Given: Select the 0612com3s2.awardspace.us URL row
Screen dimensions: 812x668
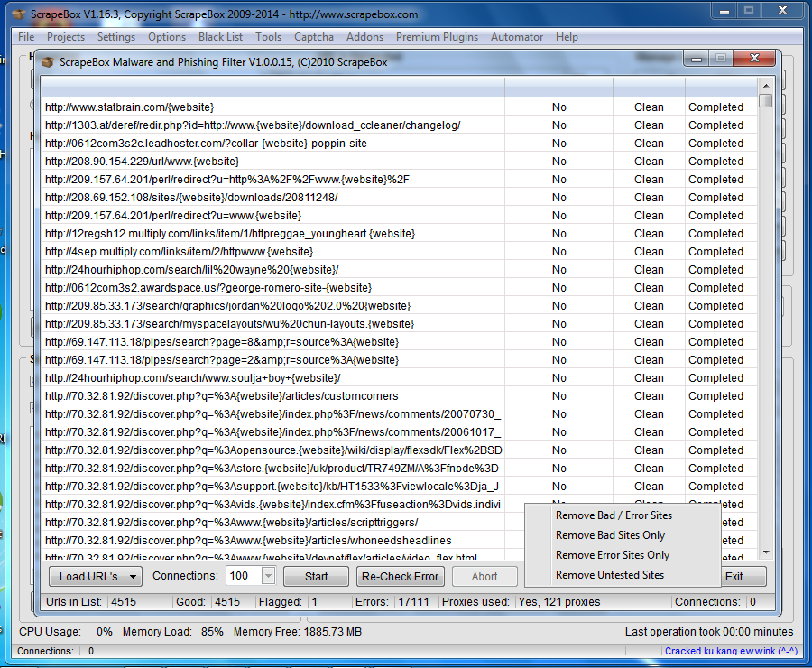Looking at the screenshot, I should 400,288.
